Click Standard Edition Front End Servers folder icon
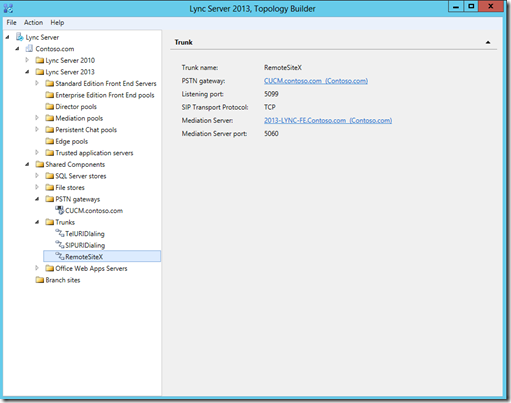Viewport: 511px width, 403px height. pyautogui.click(x=49, y=83)
